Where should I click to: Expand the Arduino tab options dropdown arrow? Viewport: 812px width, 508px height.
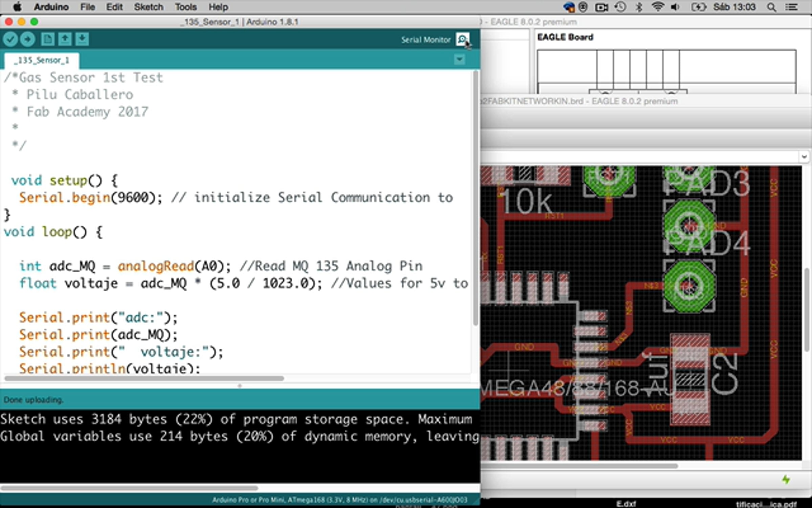[x=459, y=60]
